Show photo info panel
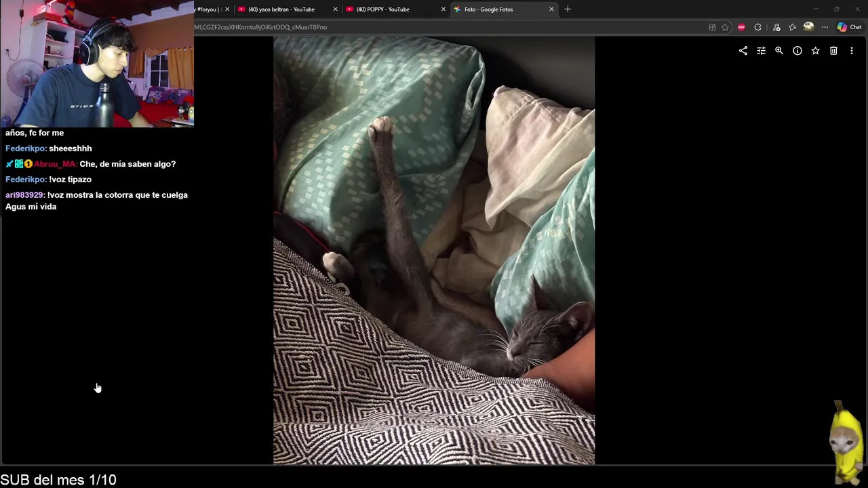Viewport: 868px width, 488px height. 797,51
